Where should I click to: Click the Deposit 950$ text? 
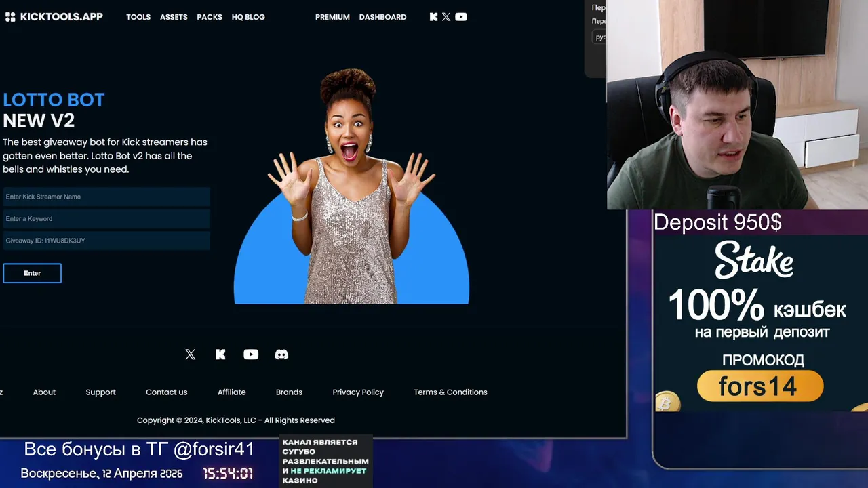717,222
